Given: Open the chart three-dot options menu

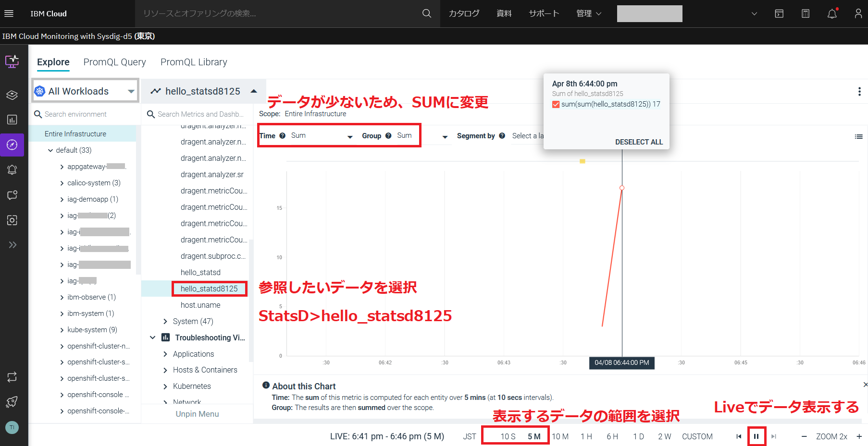Looking at the screenshot, I should coord(859,92).
